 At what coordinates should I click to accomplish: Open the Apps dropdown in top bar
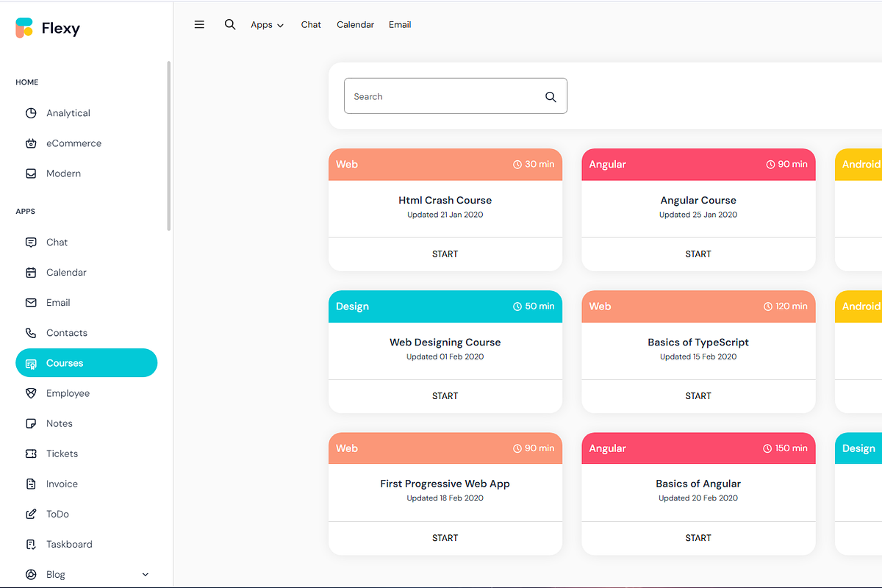(267, 25)
